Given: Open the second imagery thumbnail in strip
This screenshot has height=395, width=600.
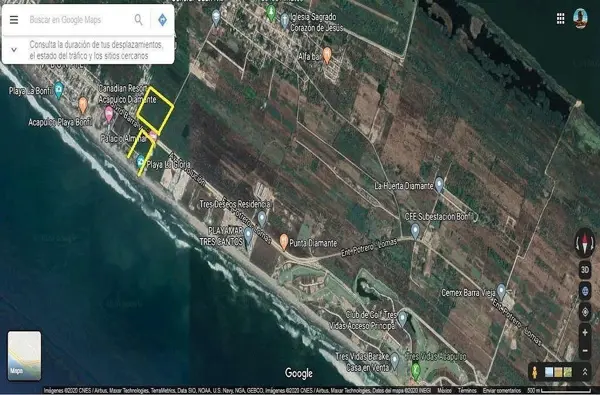Looking at the screenshot, I should click(558, 372).
